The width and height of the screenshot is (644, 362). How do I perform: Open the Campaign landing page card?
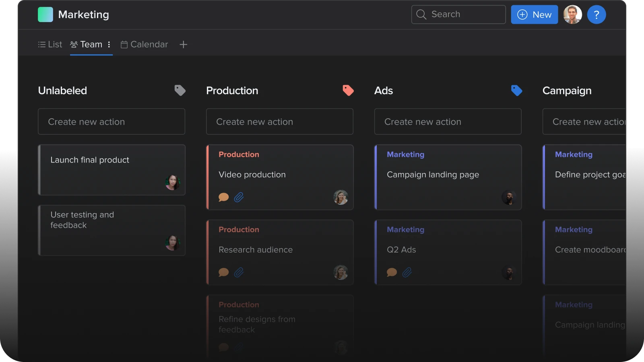coord(448,177)
